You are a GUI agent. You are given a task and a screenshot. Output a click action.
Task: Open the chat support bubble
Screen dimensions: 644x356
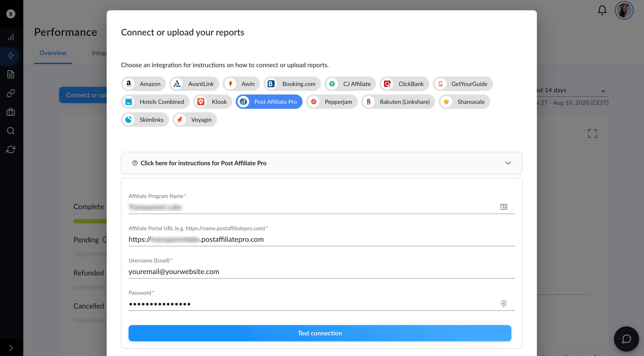(626, 339)
